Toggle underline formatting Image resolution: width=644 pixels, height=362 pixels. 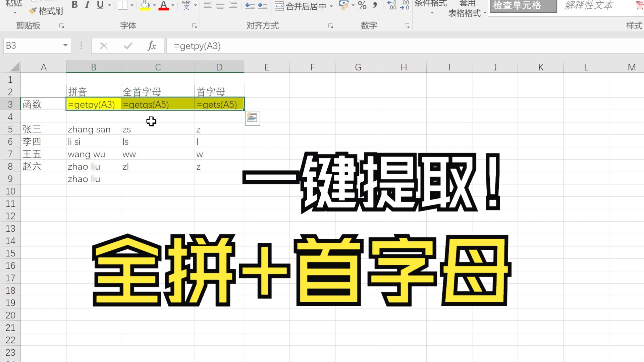pyautogui.click(x=100, y=5)
